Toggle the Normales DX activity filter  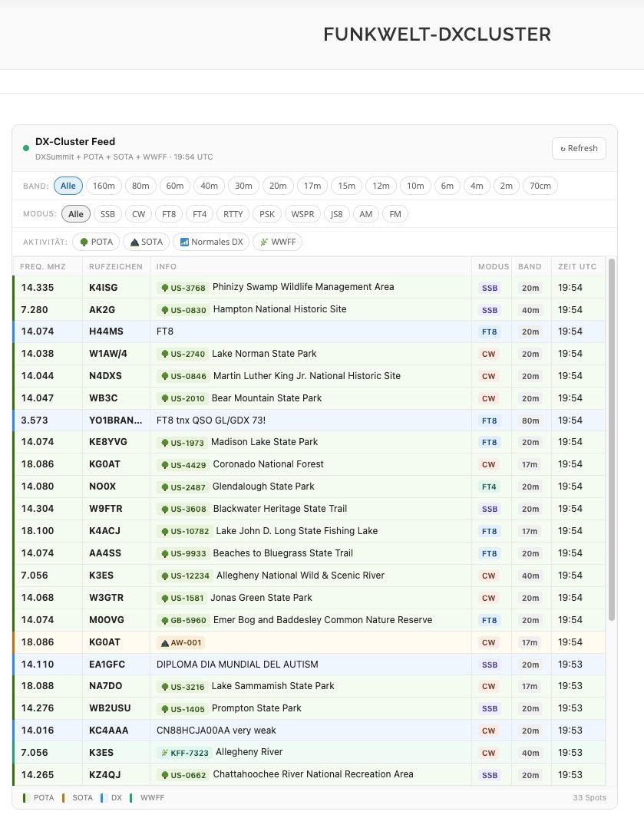[x=211, y=242]
